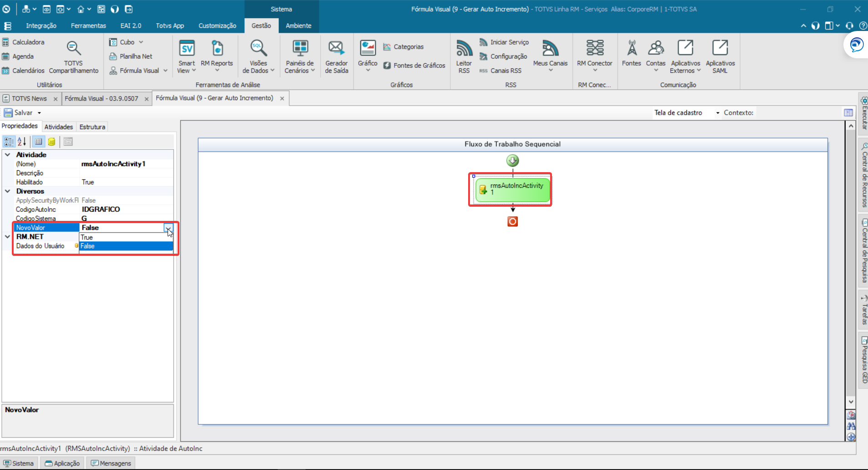The width and height of the screenshot is (868, 470).
Task: Click the blue TOTVS assistant chat icon
Action: click(x=857, y=45)
